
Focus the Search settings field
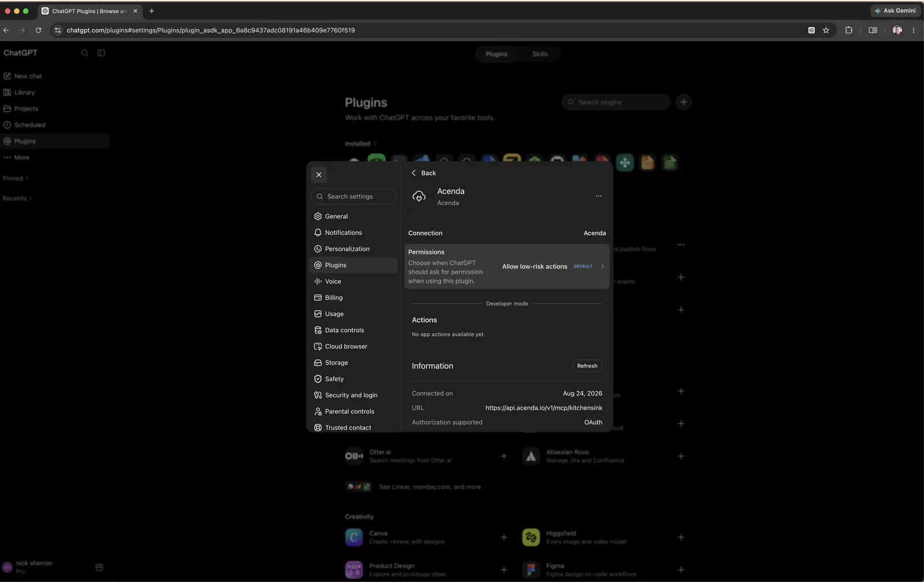(x=353, y=196)
